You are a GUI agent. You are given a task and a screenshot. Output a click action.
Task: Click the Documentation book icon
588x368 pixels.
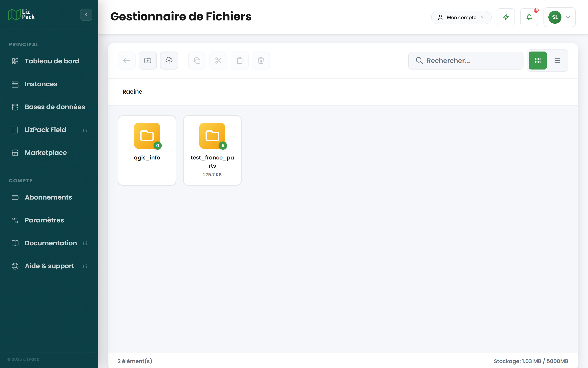[15, 243]
